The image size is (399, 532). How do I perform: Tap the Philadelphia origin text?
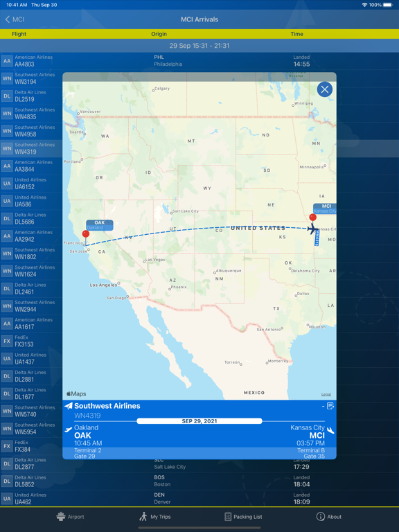(x=168, y=64)
